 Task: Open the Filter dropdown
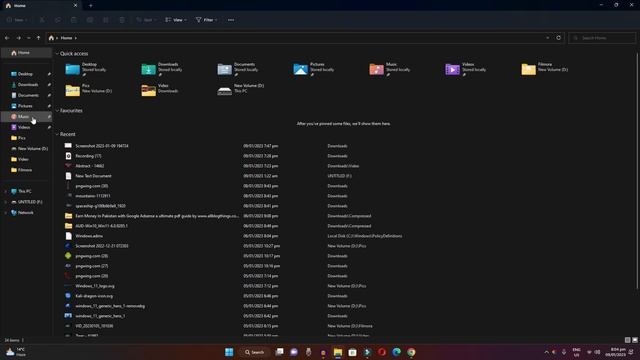pos(207,20)
